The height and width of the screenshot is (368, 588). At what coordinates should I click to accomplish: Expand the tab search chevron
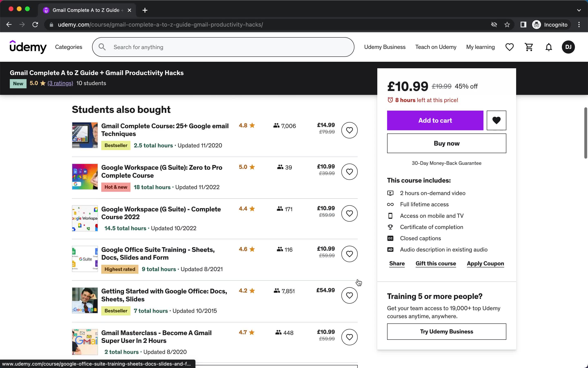pos(579,10)
